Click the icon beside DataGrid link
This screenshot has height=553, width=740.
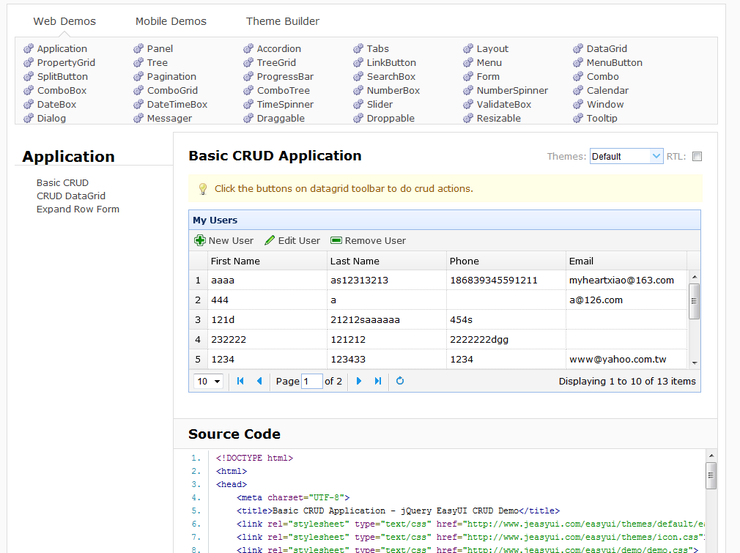578,49
